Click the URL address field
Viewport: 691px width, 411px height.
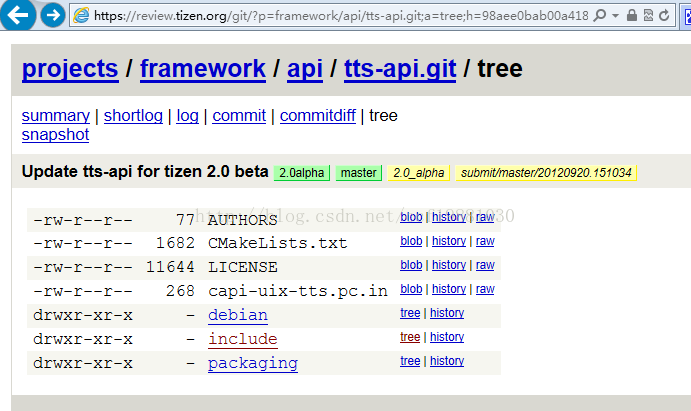(341, 16)
